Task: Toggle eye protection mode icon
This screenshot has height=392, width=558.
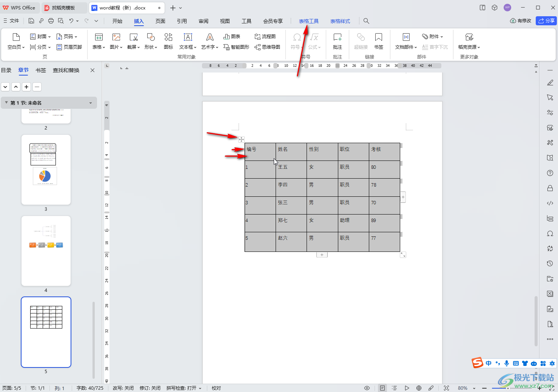Action: coord(367,388)
